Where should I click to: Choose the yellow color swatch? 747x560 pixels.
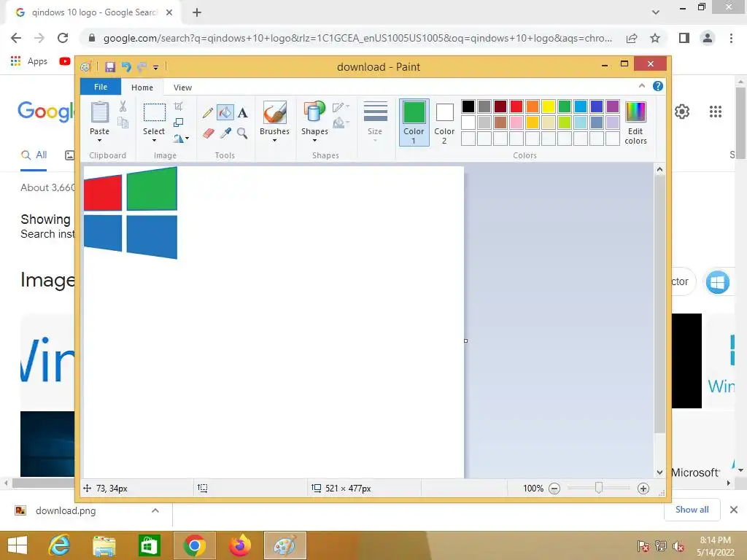point(549,106)
